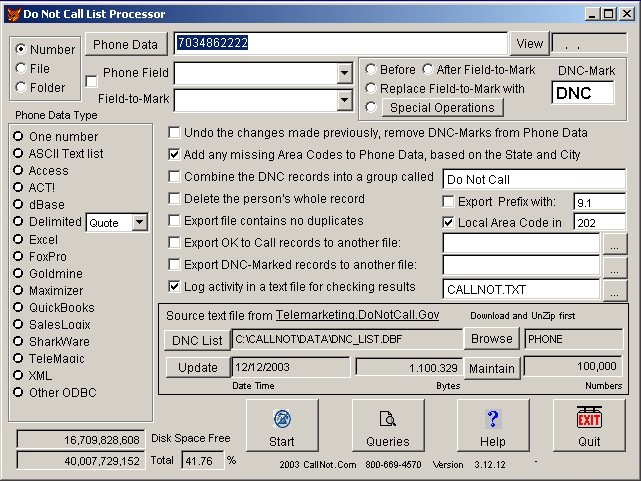Browse for the CALLNOT.TXT log file
This screenshot has width=641, height=481.
click(x=615, y=290)
